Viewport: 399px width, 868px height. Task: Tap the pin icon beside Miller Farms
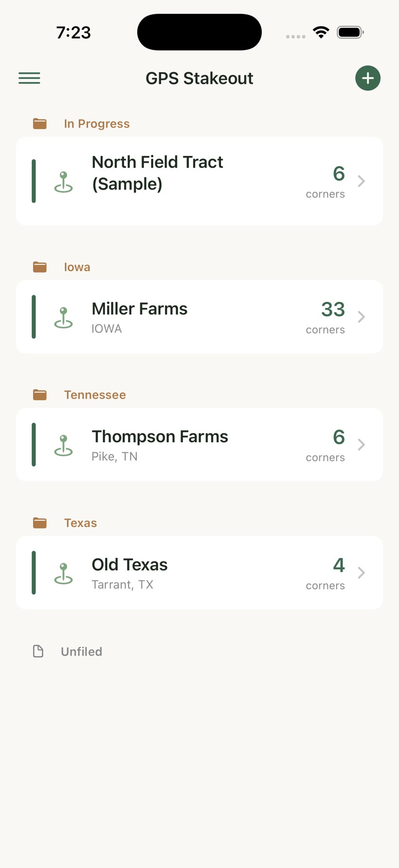pos(63,318)
